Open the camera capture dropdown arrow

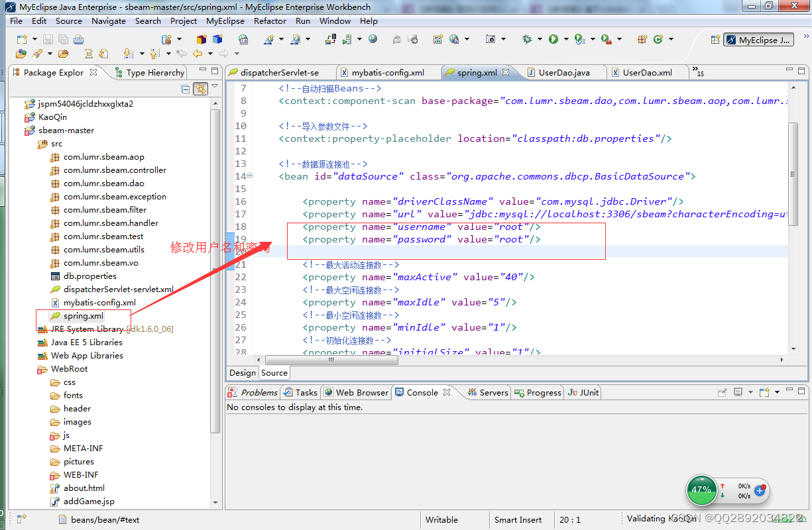(504, 40)
